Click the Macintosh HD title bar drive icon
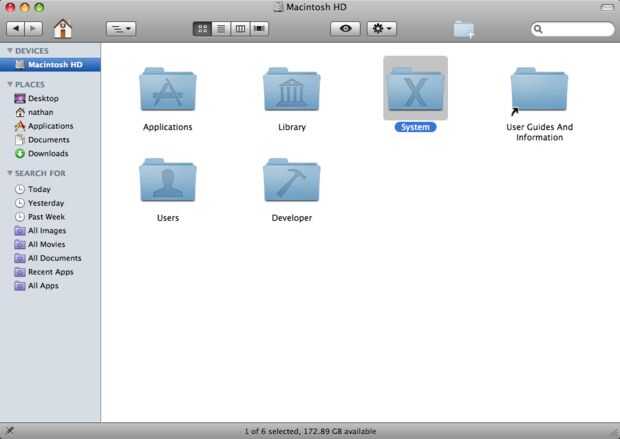The height and width of the screenshot is (439, 620). pos(278,7)
